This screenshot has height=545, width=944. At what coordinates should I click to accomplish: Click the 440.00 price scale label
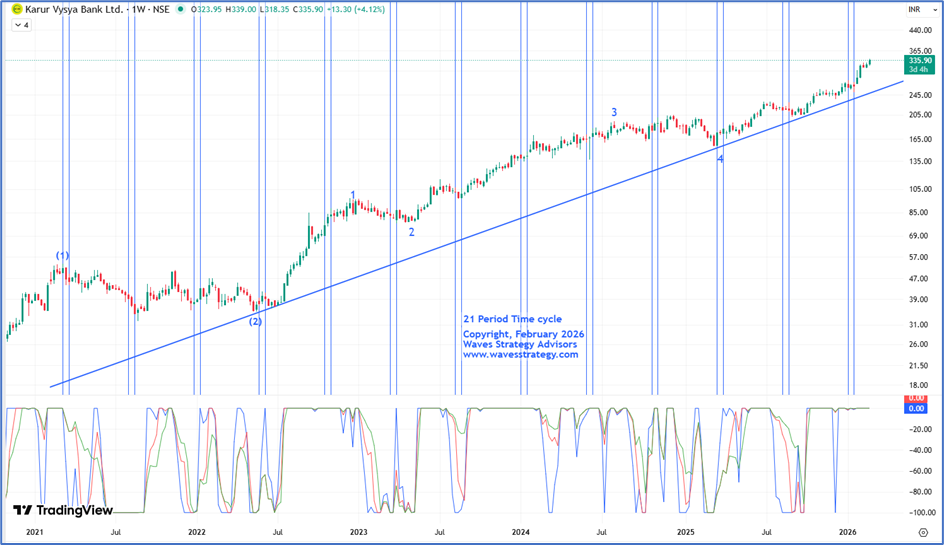pyautogui.click(x=921, y=31)
